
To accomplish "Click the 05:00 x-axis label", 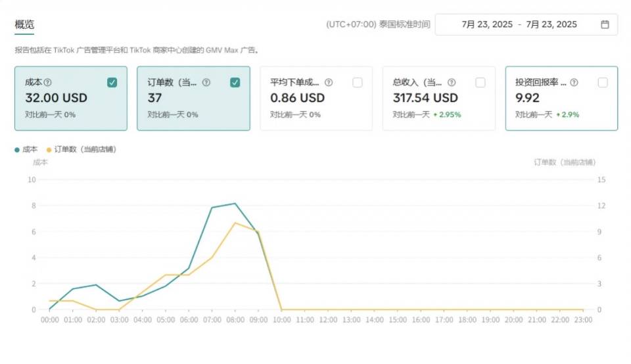I will pyautogui.click(x=166, y=320).
